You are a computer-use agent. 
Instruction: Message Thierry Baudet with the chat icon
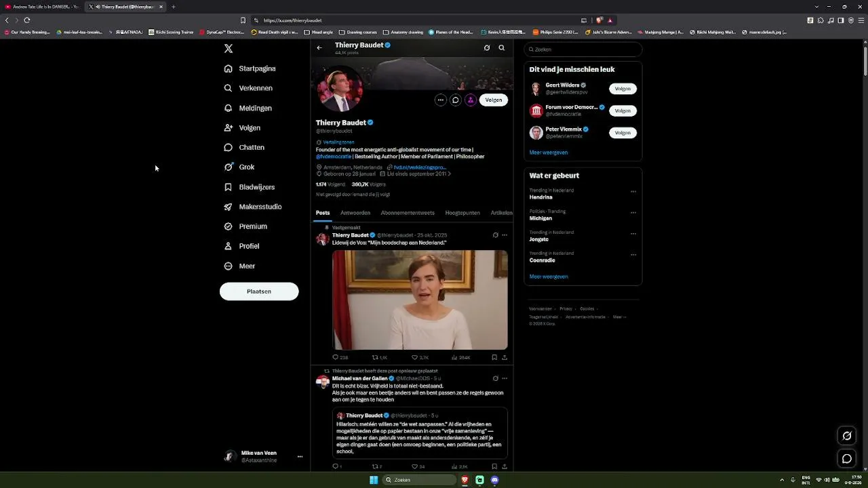(x=456, y=100)
